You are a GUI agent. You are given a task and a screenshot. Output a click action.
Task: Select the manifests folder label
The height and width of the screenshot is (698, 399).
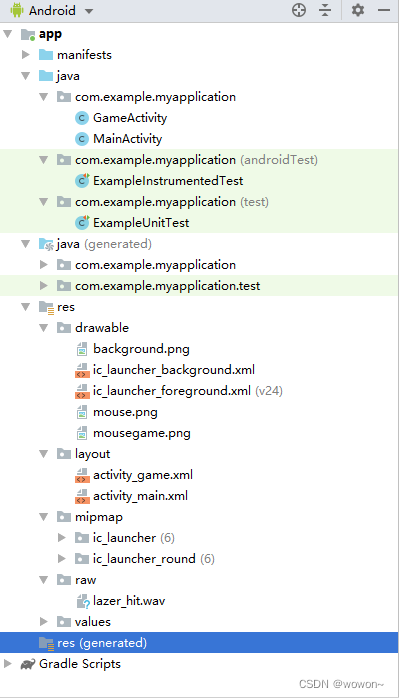click(84, 55)
